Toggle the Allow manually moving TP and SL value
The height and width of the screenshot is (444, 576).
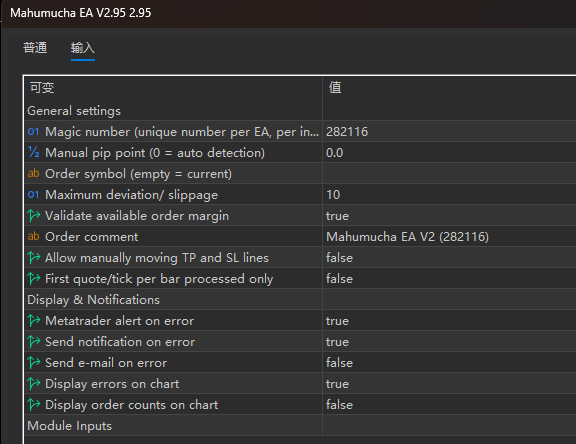pyautogui.click(x=449, y=258)
